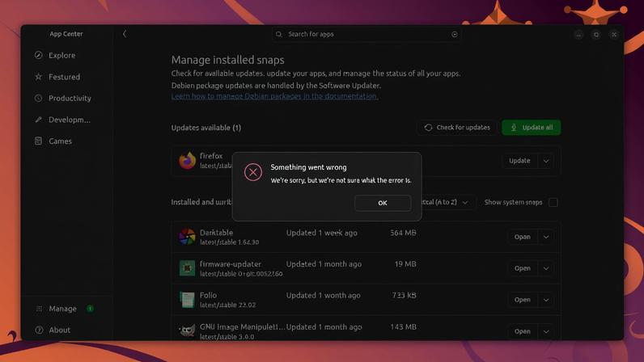Expand GNU Image Manipulation options dropdown
Viewport: 644px width, 362px height.
(546, 331)
